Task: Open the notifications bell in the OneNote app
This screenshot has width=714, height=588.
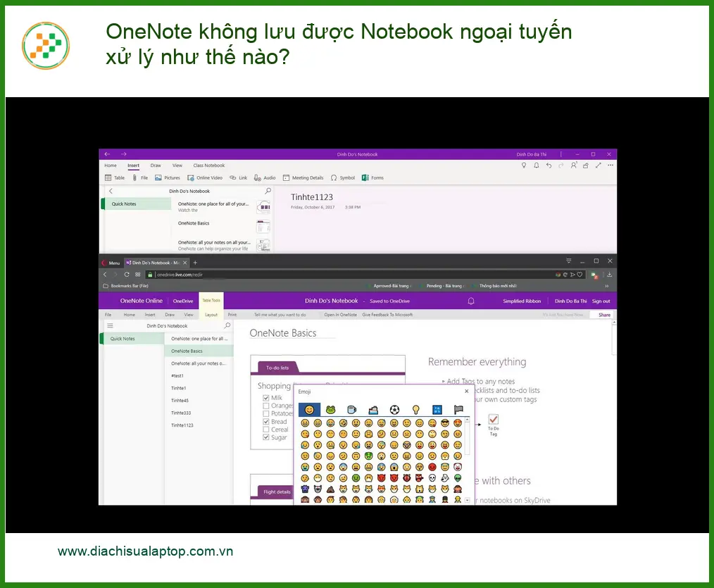Action: click(537, 165)
